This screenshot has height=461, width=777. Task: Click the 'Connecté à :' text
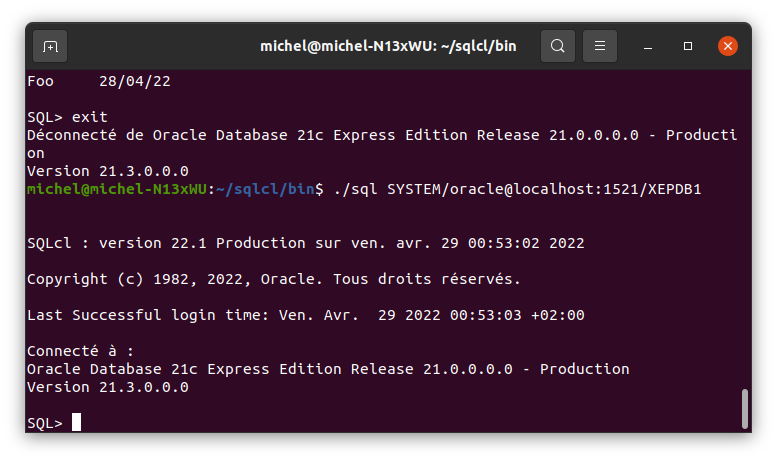pos(80,351)
